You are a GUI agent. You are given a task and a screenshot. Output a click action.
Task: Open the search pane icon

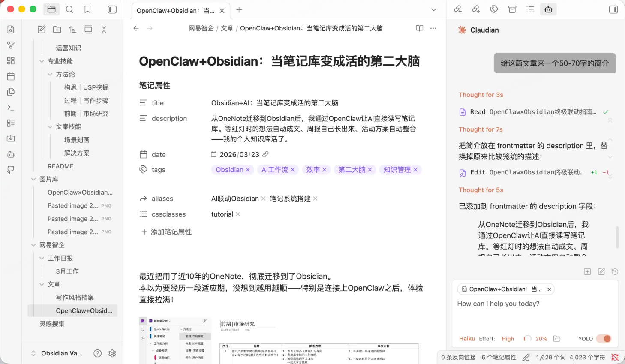click(x=69, y=9)
